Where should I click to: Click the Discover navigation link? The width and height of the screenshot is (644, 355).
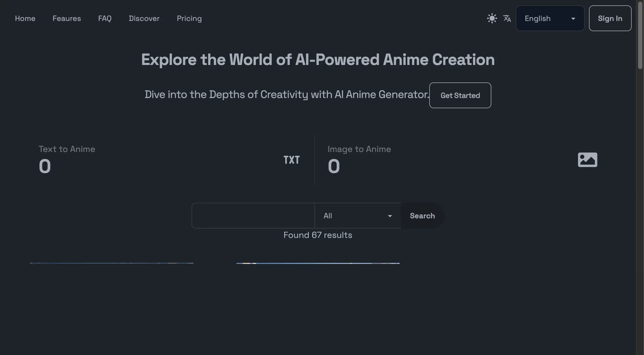click(144, 18)
